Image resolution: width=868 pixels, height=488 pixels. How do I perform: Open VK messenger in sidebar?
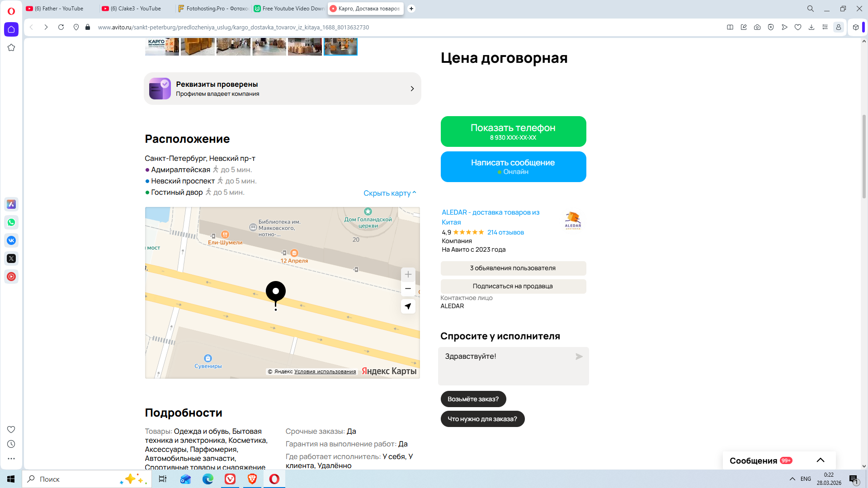coord(11,240)
